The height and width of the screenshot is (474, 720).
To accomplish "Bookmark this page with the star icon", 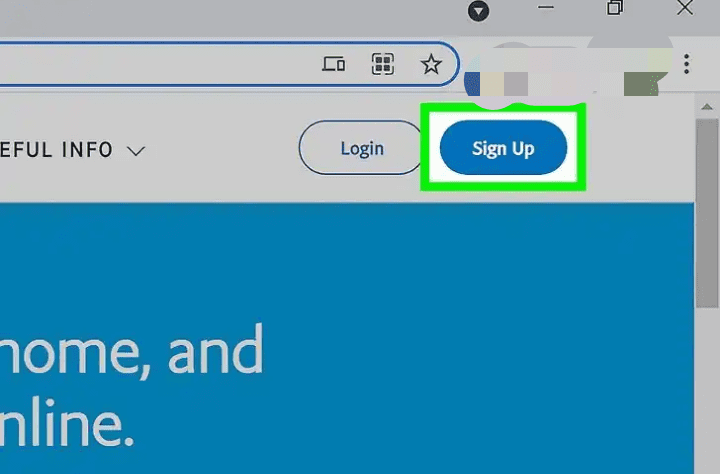I will click(x=431, y=64).
